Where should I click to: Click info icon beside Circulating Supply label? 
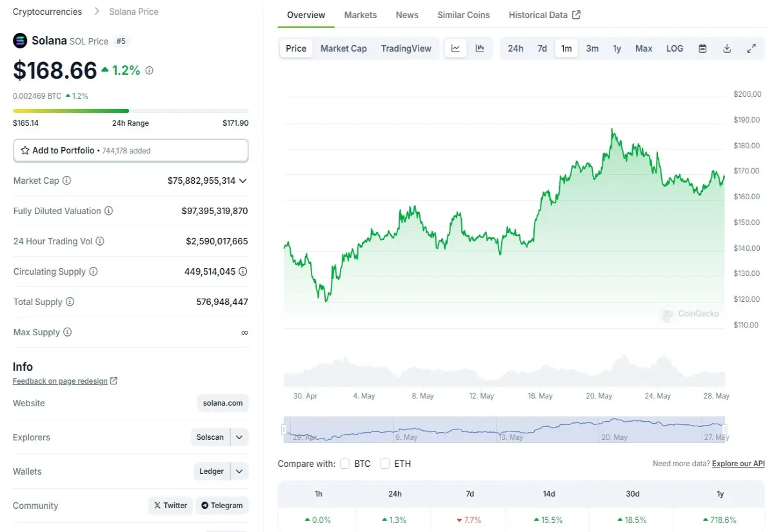tap(94, 271)
